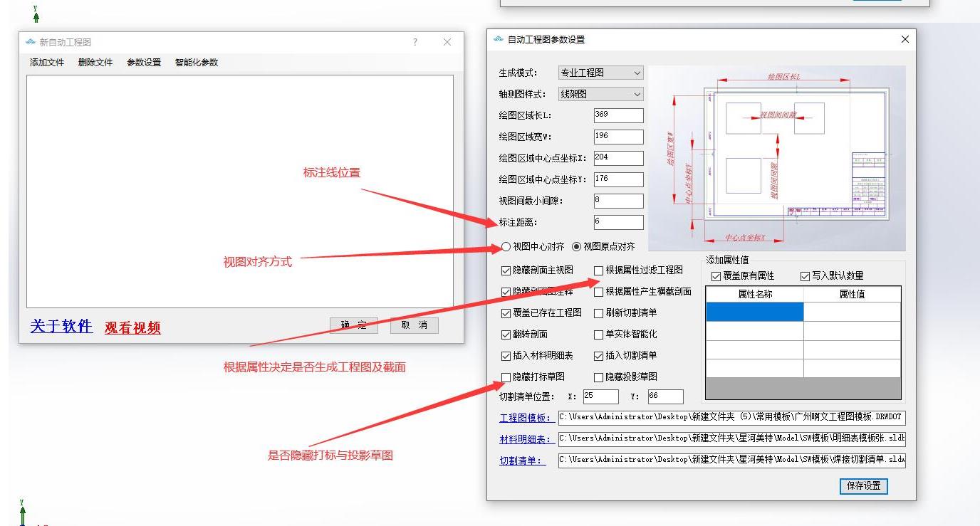Click the 确定 button
The width and height of the screenshot is (980, 526).
(x=354, y=325)
